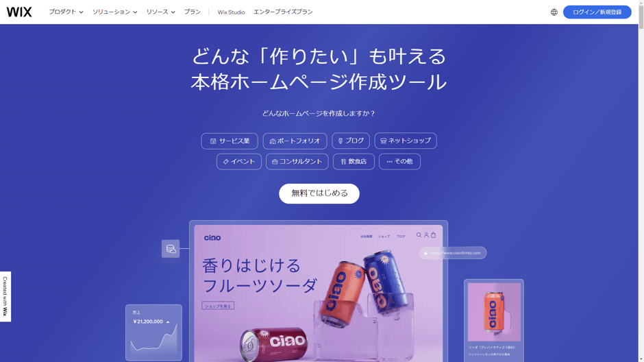Image resolution: width=644 pixels, height=362 pixels.
Task: Go to Wix Studio in the header
Action: pyautogui.click(x=231, y=12)
